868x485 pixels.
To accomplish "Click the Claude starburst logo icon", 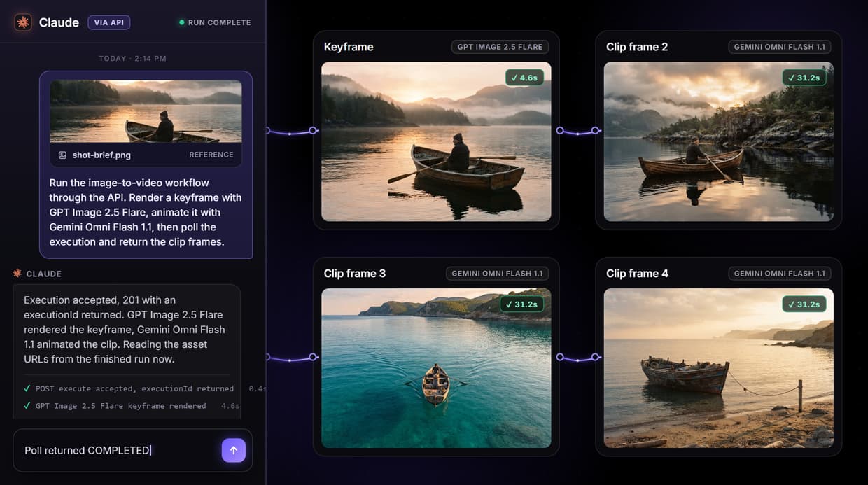I will (23, 22).
